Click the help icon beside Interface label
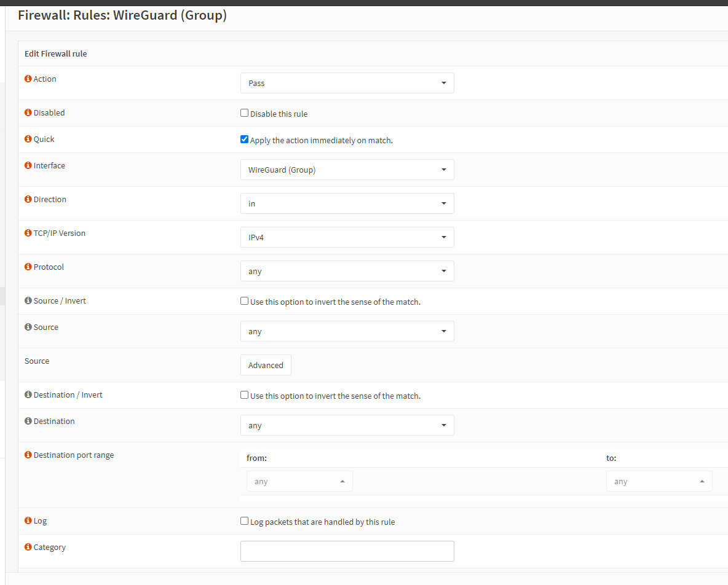Viewport: 728px width, 585px height. [28, 165]
